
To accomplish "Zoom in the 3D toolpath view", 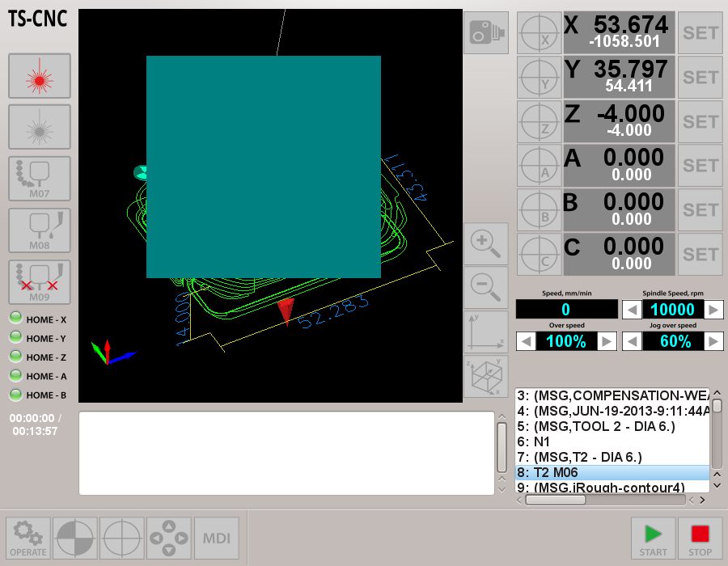I will pyautogui.click(x=486, y=243).
